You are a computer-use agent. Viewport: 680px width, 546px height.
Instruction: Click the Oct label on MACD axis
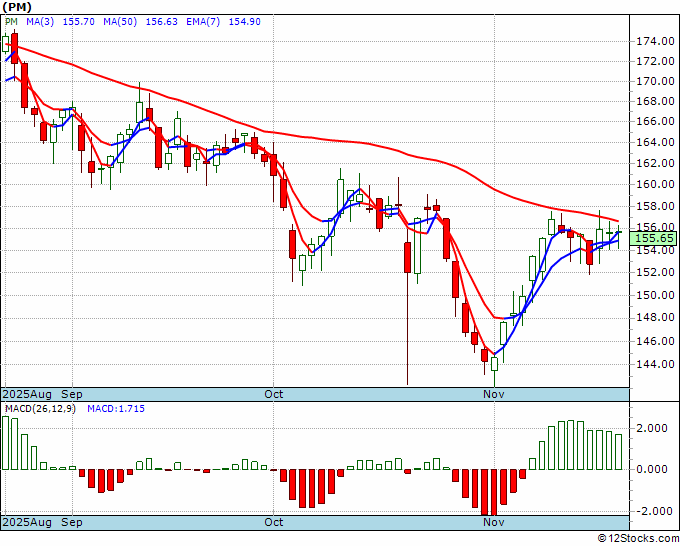274,522
